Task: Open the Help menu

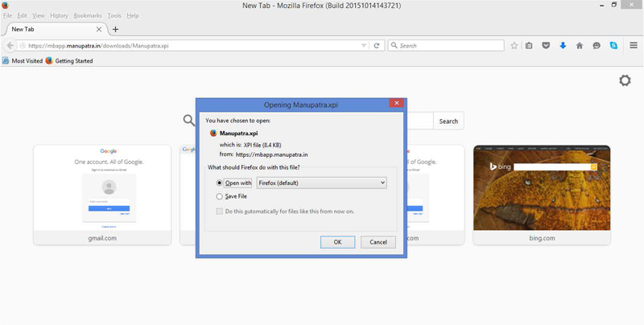Action: [133, 15]
